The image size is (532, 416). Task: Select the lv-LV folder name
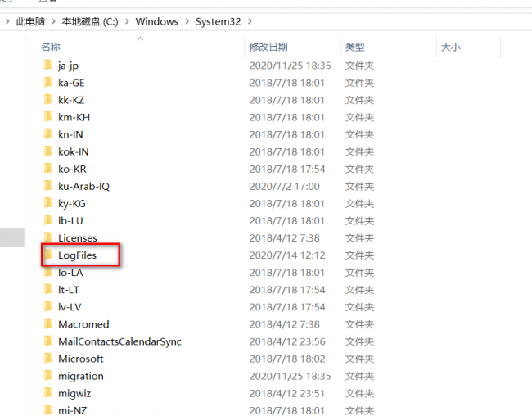(70, 307)
